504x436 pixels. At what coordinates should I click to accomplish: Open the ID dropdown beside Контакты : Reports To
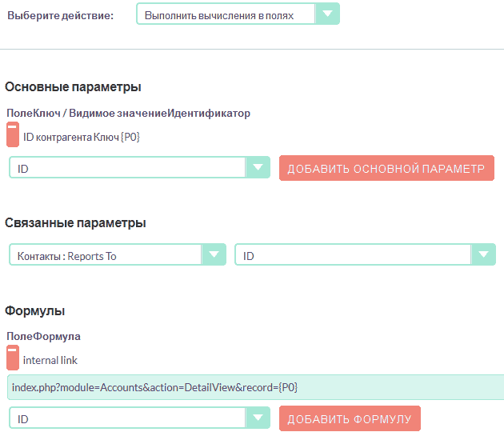pos(365,254)
